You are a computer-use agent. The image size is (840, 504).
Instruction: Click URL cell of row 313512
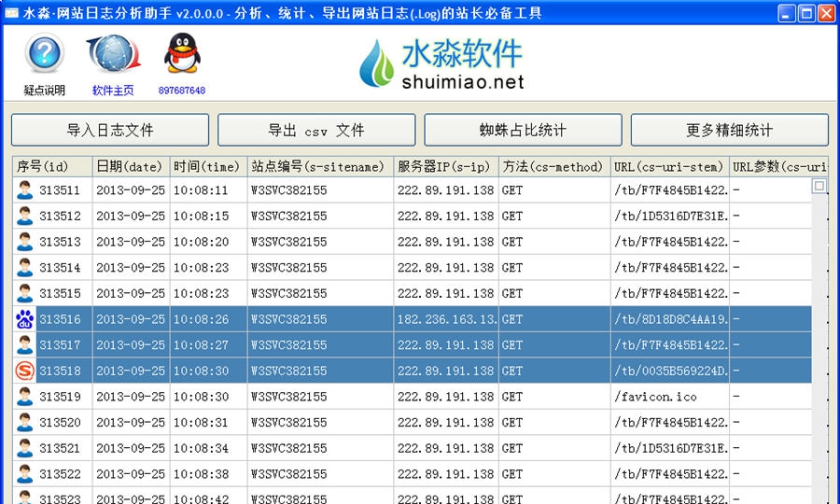tap(669, 216)
